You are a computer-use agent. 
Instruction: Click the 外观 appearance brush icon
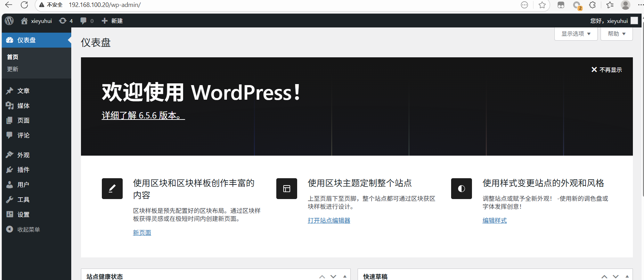coord(10,155)
